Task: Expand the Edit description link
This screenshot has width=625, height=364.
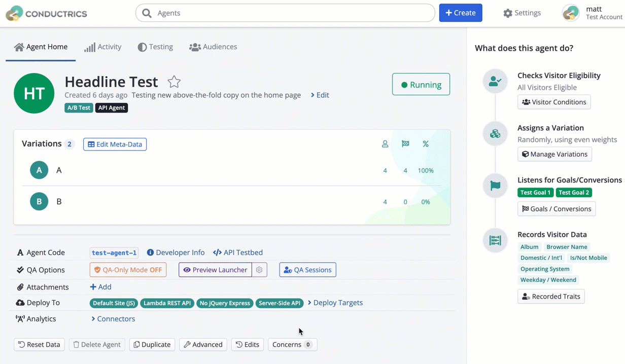Action: pyautogui.click(x=320, y=95)
